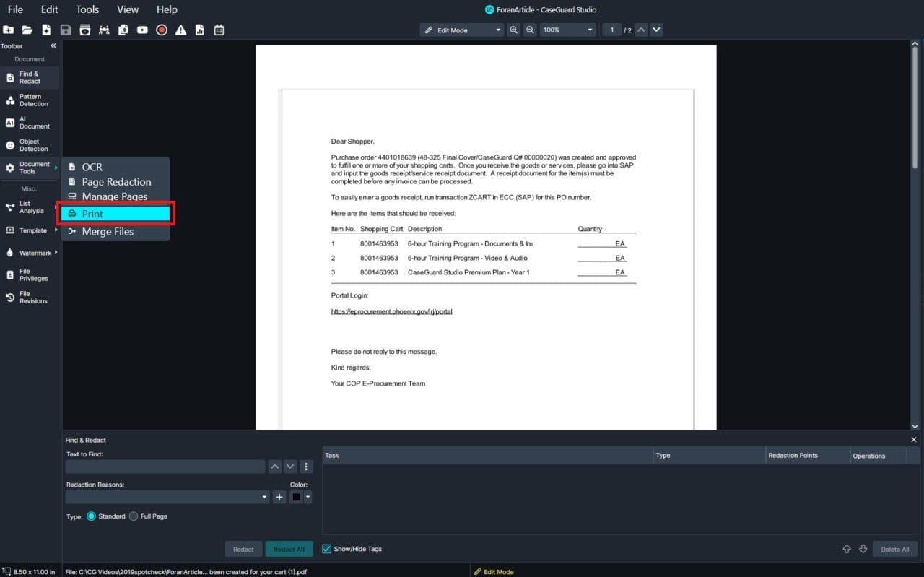This screenshot has width=924, height=577.
Task: Open the 100% zoom level dropdown
Action: [568, 30]
